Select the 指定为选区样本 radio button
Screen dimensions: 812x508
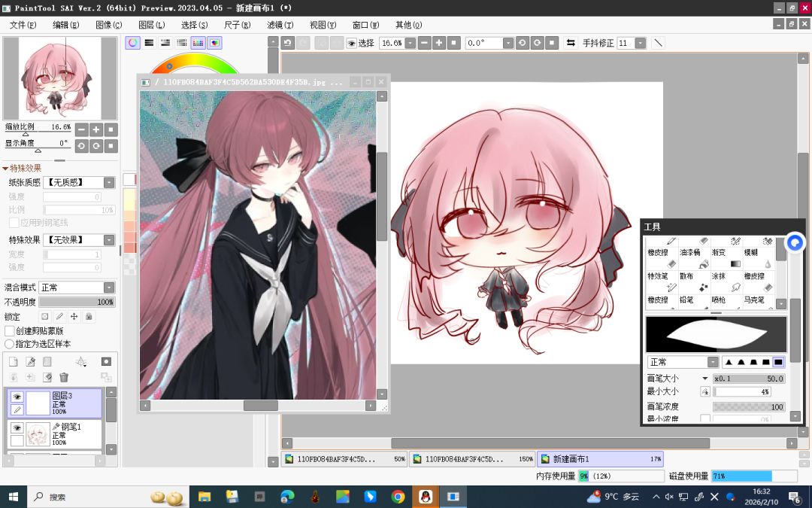coord(9,344)
